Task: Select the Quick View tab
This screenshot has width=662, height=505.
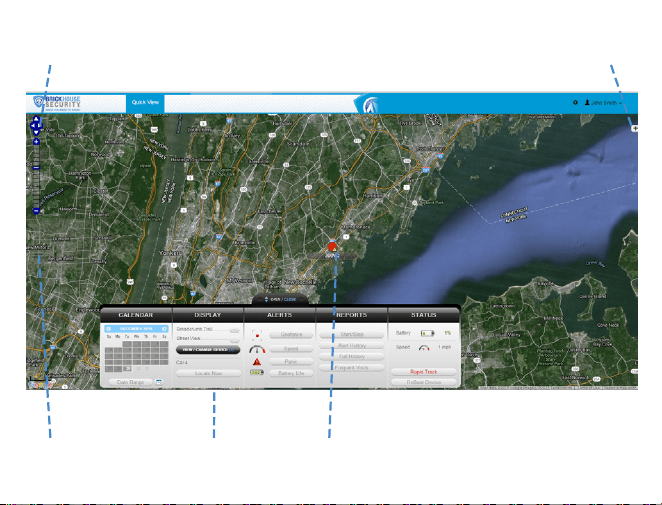Action: (x=145, y=102)
